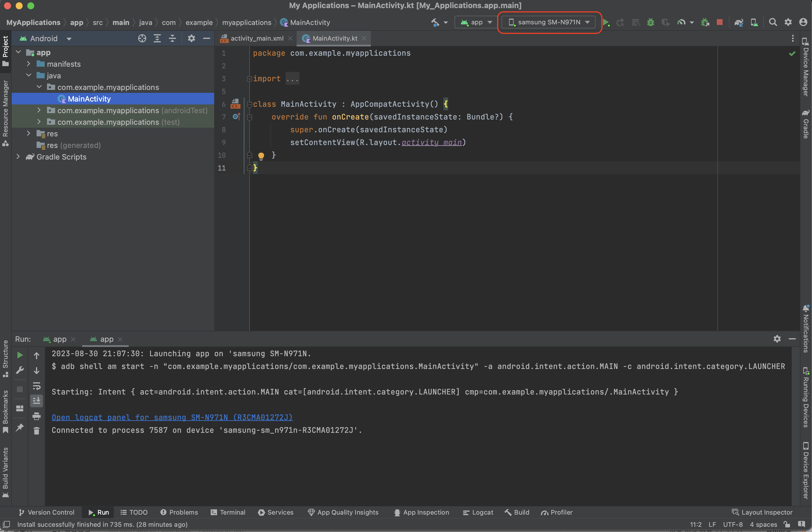Open the Search Everywhere magnifier
812x532 pixels.
point(773,22)
